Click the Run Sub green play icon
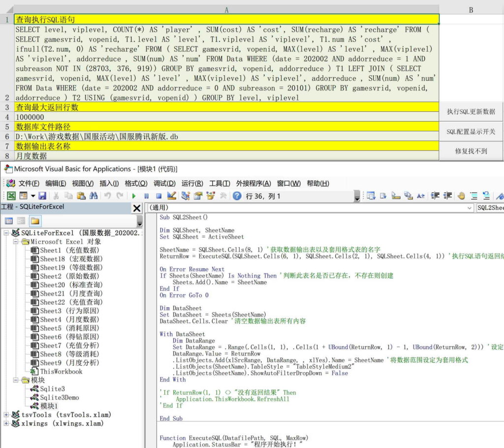This screenshot has width=504, height=448. [x=134, y=196]
